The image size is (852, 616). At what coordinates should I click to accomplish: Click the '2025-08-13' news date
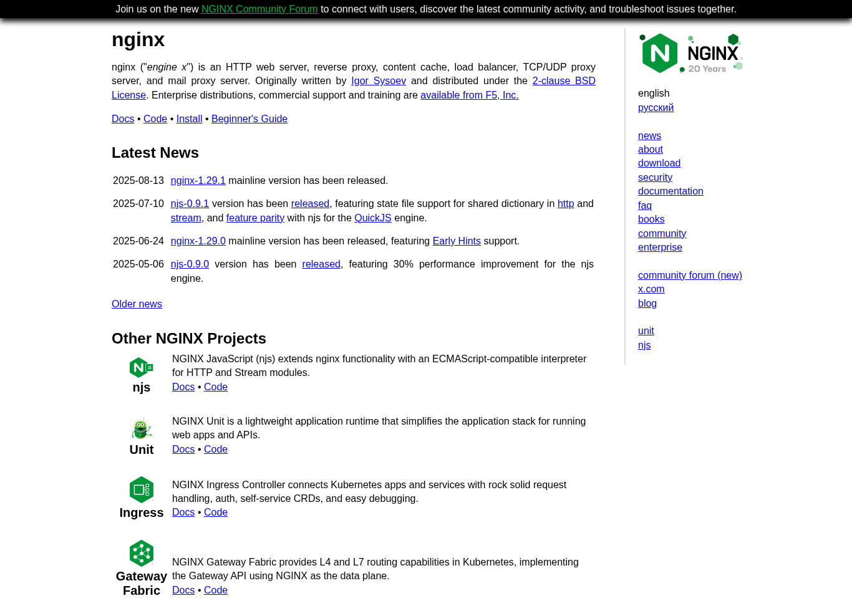[x=138, y=181]
